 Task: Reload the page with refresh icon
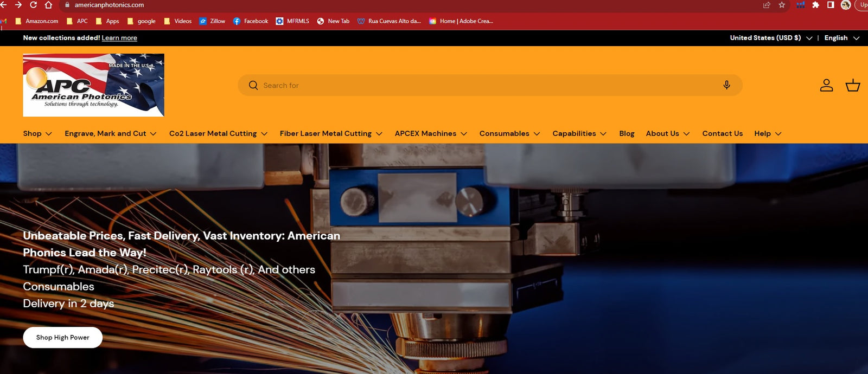[x=33, y=5]
